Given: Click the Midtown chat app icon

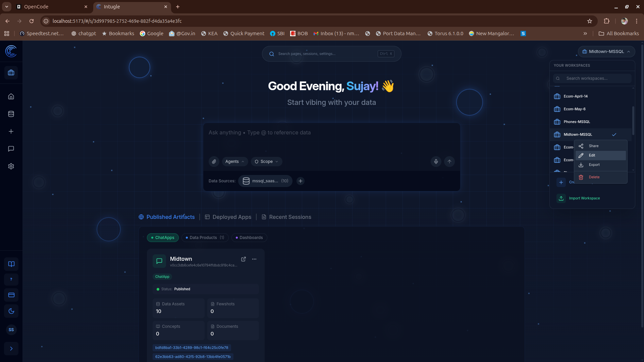Looking at the screenshot, I should [x=159, y=261].
